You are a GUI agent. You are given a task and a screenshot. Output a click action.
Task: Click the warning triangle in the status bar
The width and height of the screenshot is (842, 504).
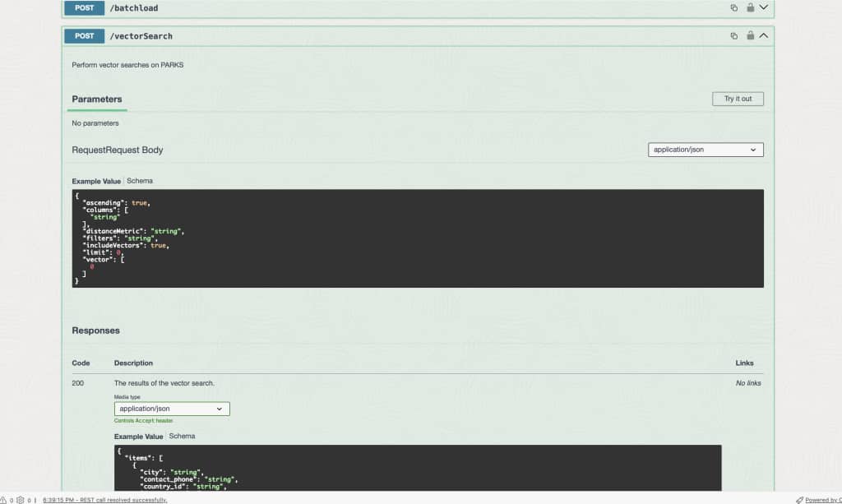[x=3, y=499]
